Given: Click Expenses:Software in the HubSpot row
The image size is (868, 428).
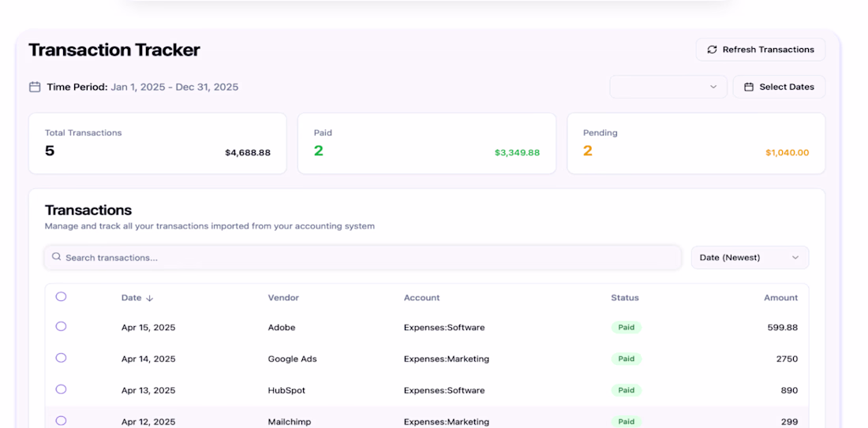Looking at the screenshot, I should (x=444, y=390).
